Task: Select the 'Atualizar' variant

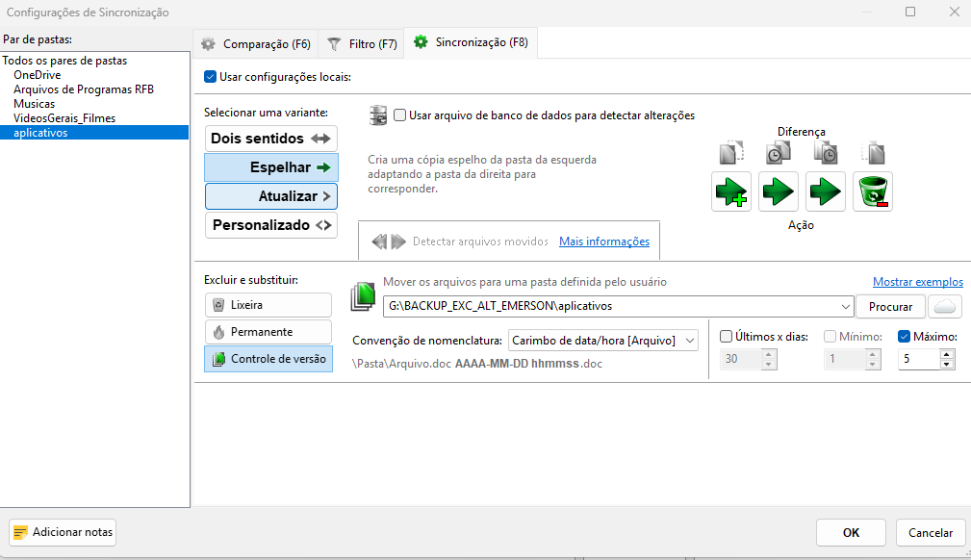Action: pos(271,196)
